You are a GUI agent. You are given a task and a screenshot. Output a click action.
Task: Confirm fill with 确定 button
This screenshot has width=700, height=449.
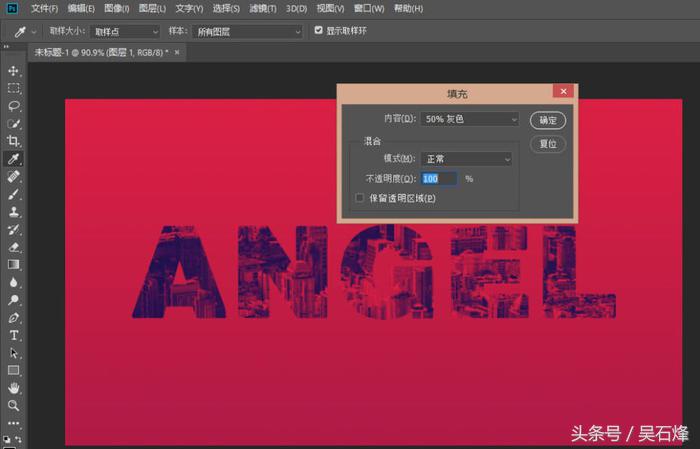pos(548,120)
